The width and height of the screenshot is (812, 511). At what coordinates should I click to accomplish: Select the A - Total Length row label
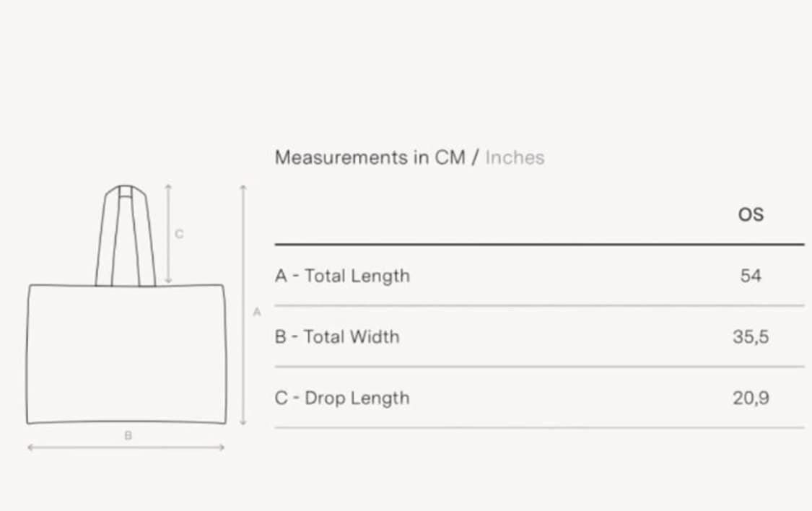[342, 276]
